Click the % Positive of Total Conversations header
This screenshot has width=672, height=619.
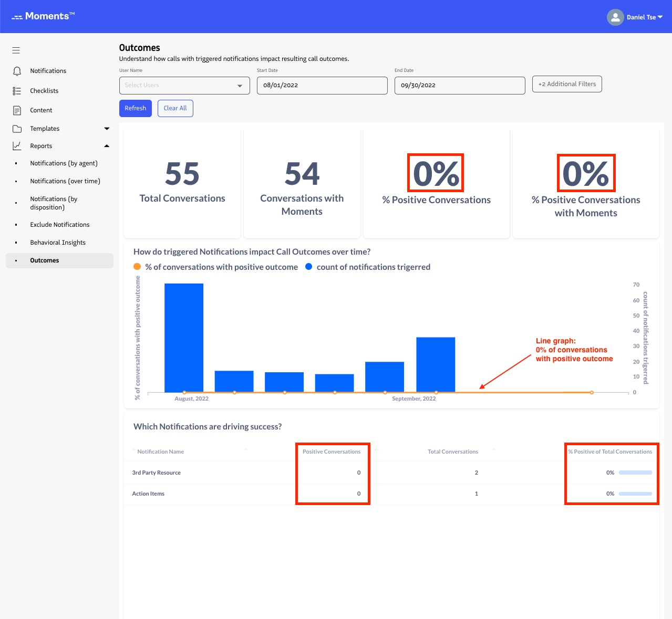tap(610, 452)
